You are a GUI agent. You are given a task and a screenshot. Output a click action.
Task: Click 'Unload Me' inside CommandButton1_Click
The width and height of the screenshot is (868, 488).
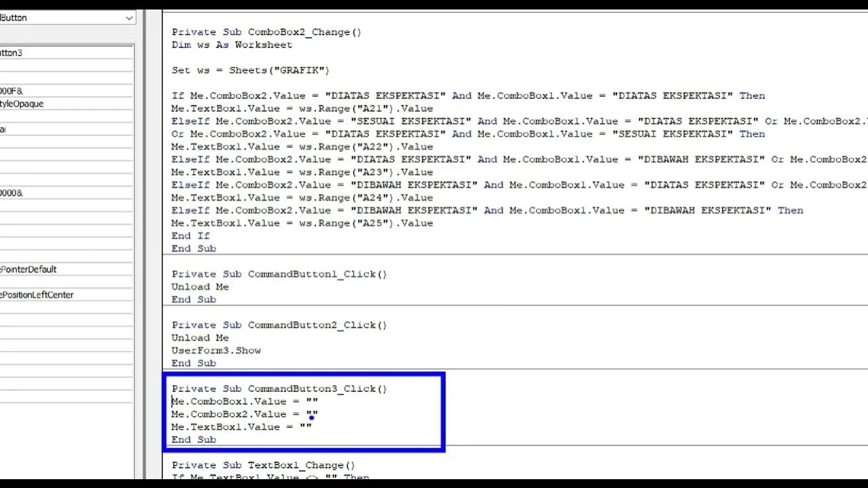(200, 287)
